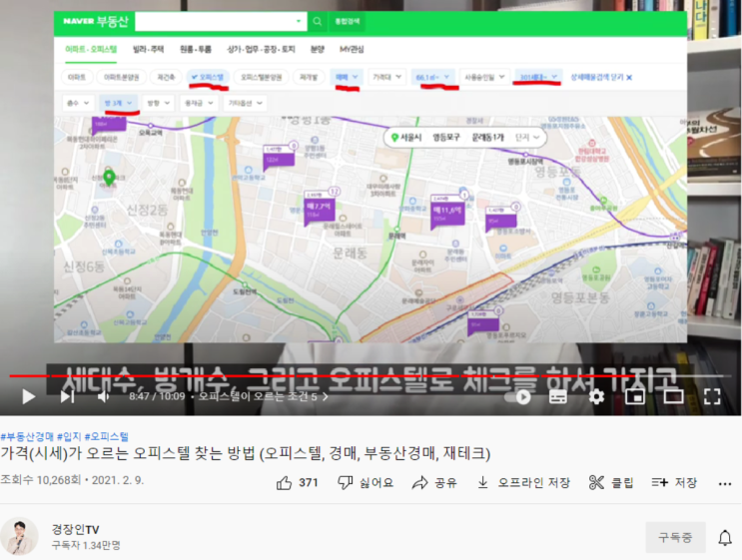The width and height of the screenshot is (742, 560).
Task: Select the 아파트·오피스텔 tab
Action: point(91,49)
